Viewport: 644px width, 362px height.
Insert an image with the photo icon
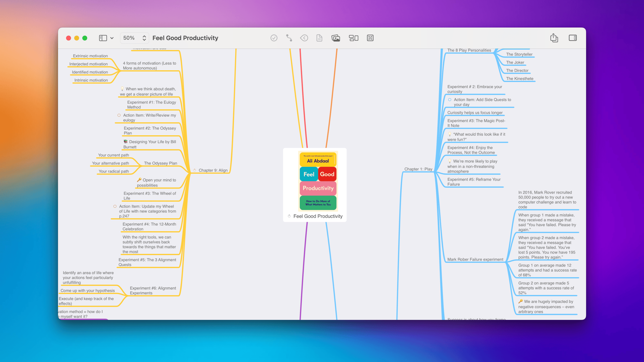click(x=336, y=38)
